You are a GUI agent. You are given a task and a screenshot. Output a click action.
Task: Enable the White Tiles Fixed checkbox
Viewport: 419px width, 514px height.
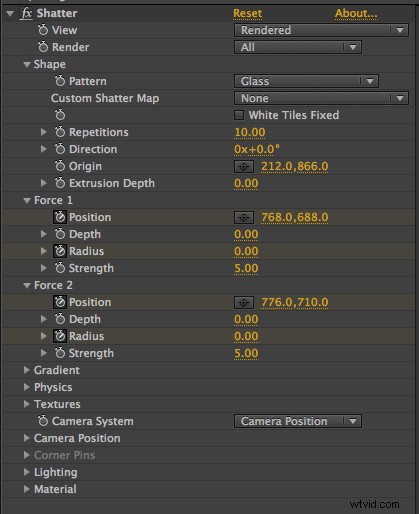(x=239, y=115)
